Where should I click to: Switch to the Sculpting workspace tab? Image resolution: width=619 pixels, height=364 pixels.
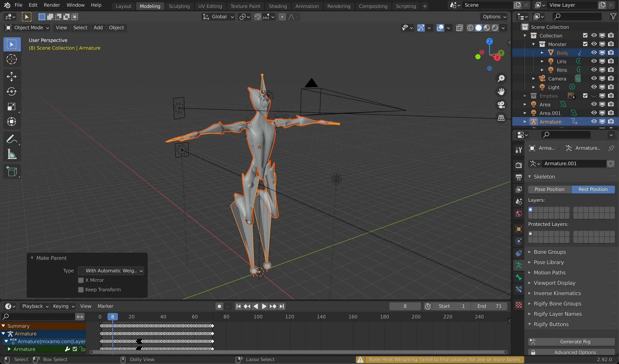pos(179,6)
